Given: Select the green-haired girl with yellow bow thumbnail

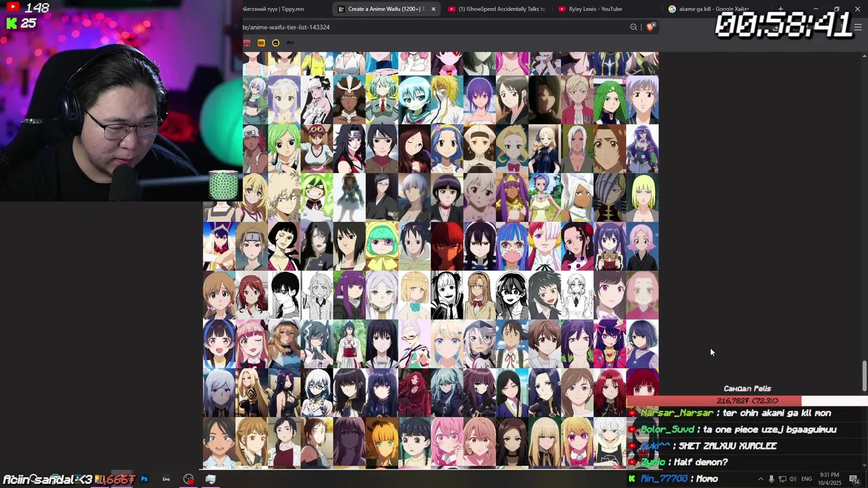Looking at the screenshot, I should pos(382,246).
